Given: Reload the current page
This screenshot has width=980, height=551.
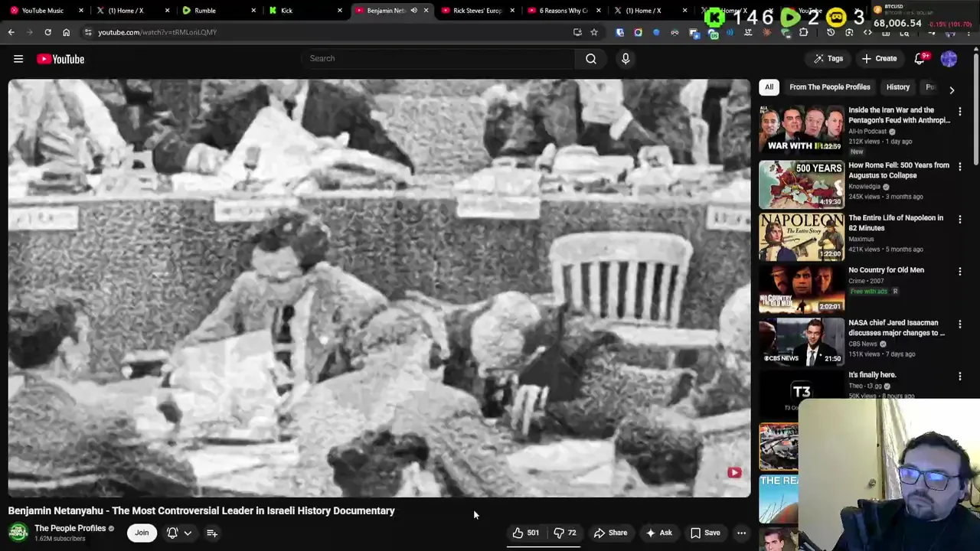Looking at the screenshot, I should pos(47,32).
